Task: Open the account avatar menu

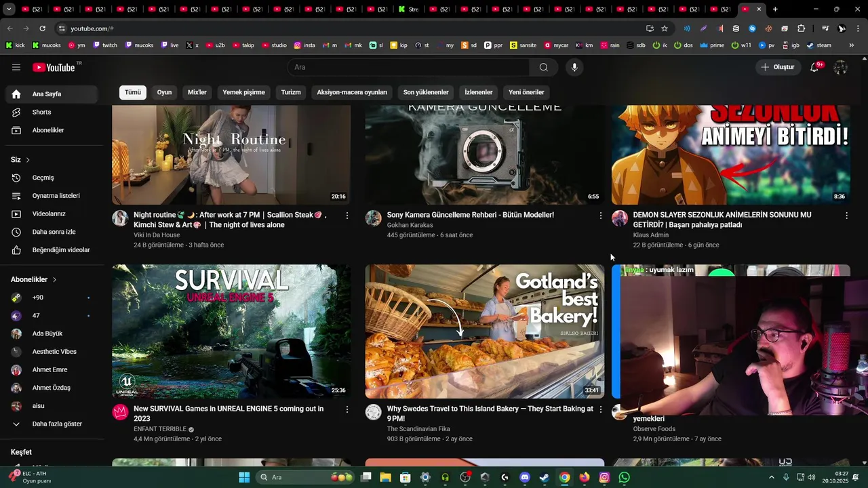Action: point(840,67)
